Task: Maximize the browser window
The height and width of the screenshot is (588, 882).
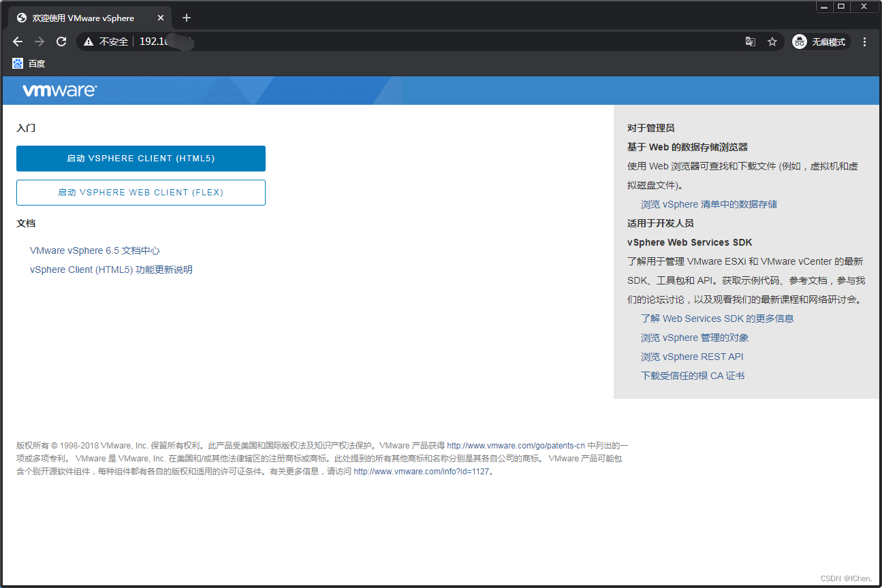Action: (x=842, y=6)
